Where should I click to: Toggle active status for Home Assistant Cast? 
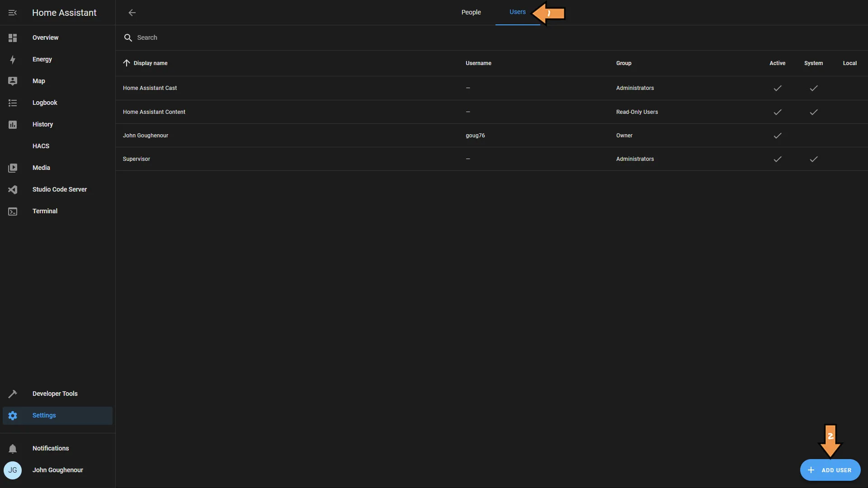pyautogui.click(x=778, y=88)
